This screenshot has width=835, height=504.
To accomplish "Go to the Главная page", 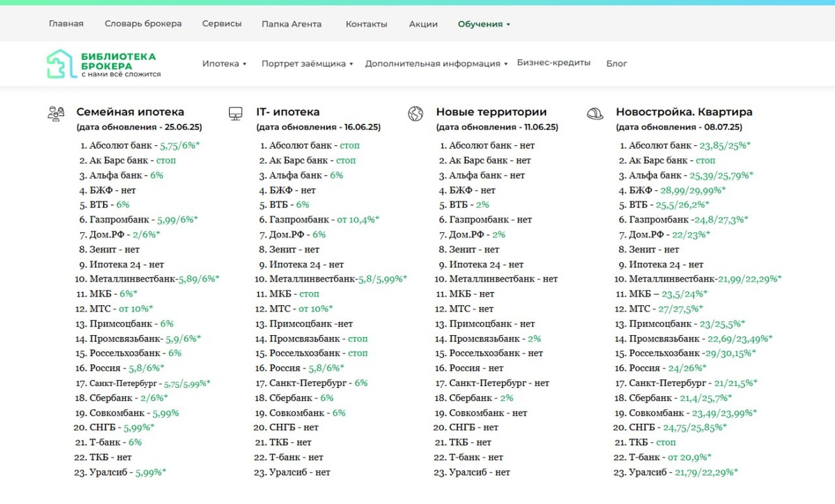I will [x=66, y=24].
